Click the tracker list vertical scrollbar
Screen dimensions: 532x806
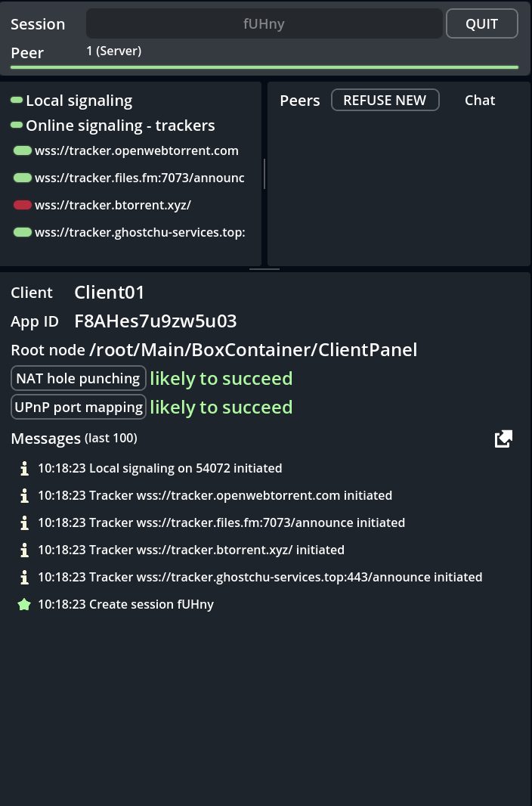click(x=264, y=174)
